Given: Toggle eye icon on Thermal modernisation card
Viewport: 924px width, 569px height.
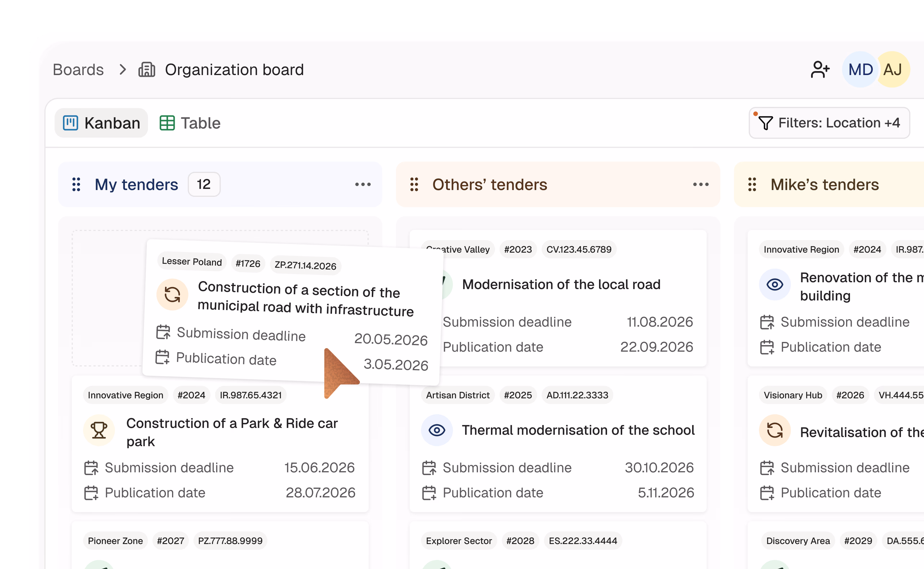Looking at the screenshot, I should coord(437,430).
